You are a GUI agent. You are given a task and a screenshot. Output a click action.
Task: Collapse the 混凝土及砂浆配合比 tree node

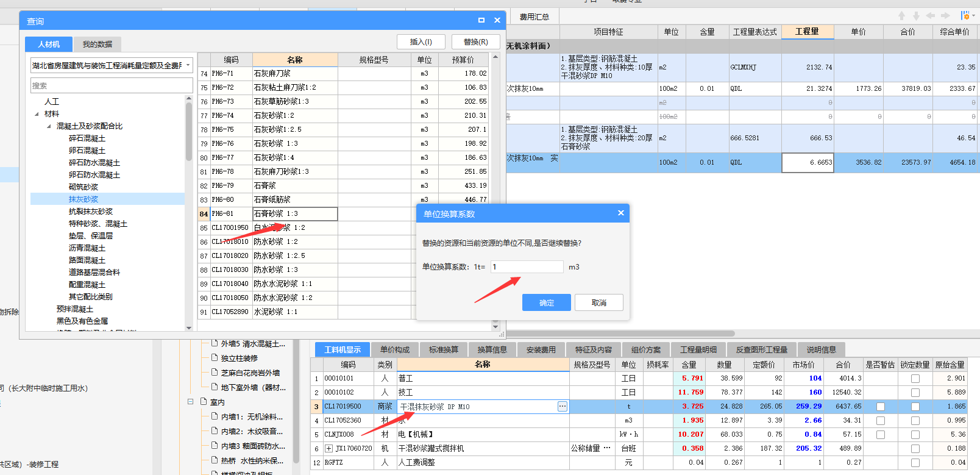click(x=49, y=126)
